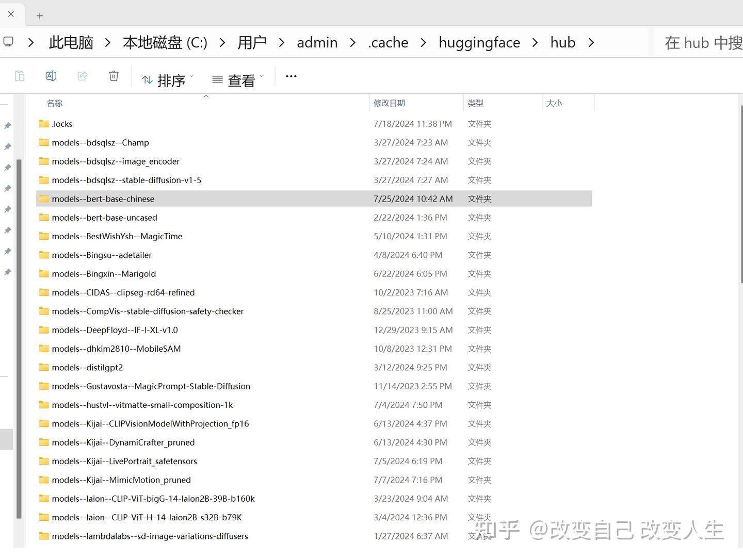This screenshot has width=743, height=560.
Task: Click the computer icon in address bar
Action: pos(8,42)
